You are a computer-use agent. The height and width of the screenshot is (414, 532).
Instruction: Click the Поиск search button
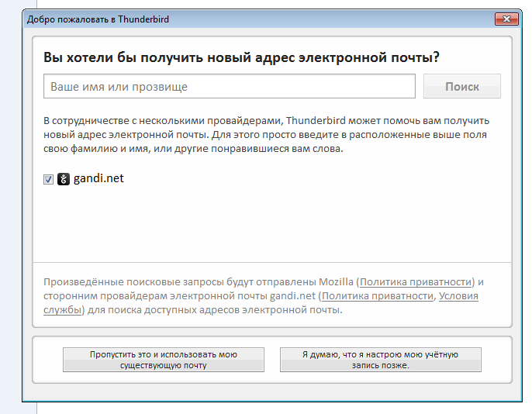tap(461, 87)
